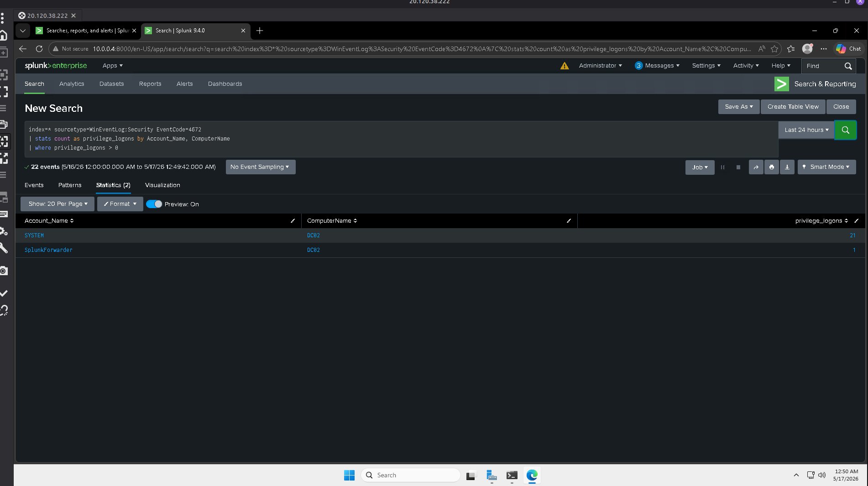Open the Save As dropdown
Image resolution: width=868 pixels, height=486 pixels.
click(738, 107)
